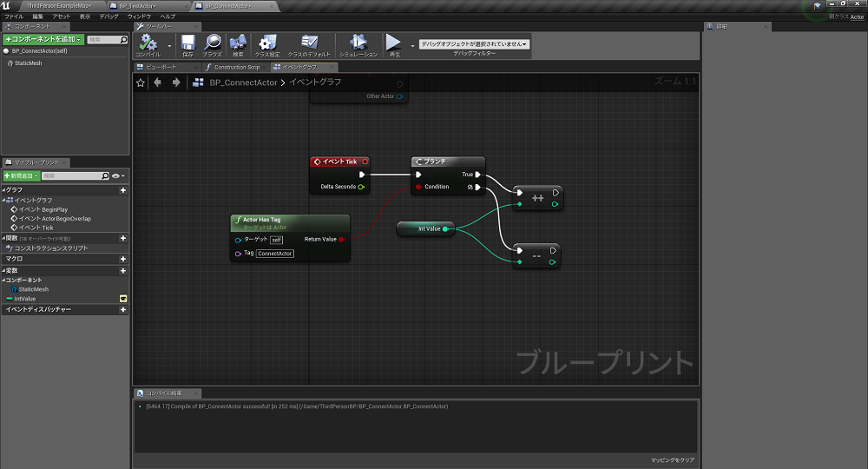
Task: Click the Branch Condition input pin
Action: click(x=419, y=187)
